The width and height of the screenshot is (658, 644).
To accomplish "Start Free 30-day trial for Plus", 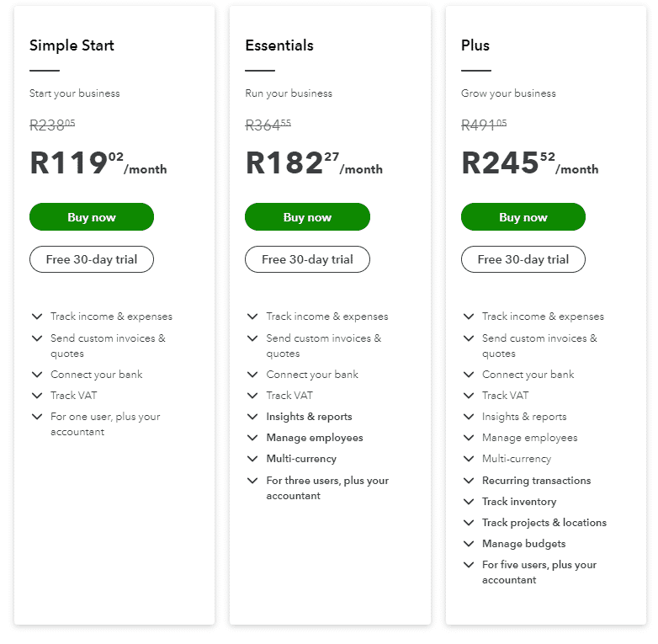I will coord(523,259).
